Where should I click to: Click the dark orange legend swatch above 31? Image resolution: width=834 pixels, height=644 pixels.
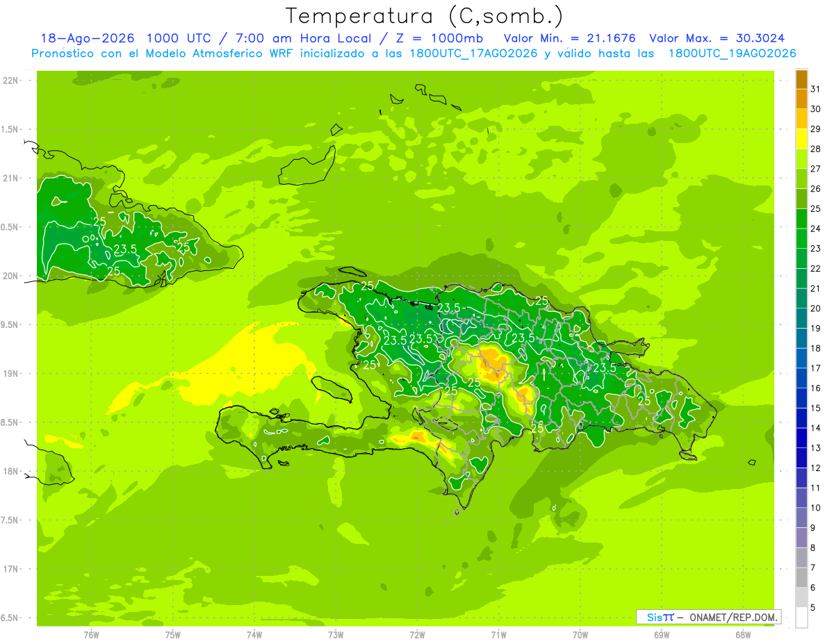point(801,79)
